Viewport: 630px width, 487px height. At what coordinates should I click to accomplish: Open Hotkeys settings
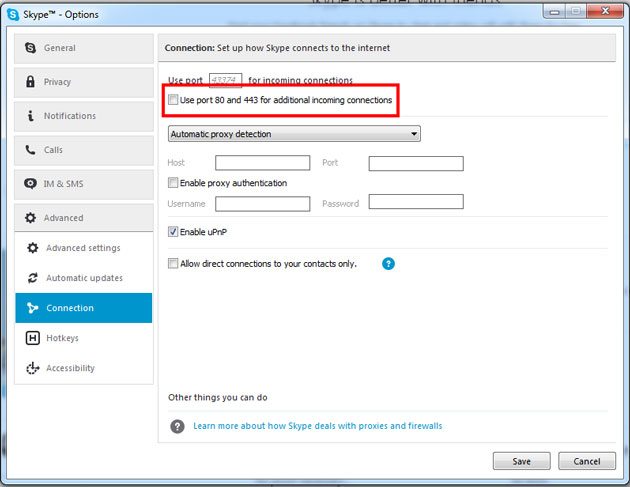(x=84, y=338)
